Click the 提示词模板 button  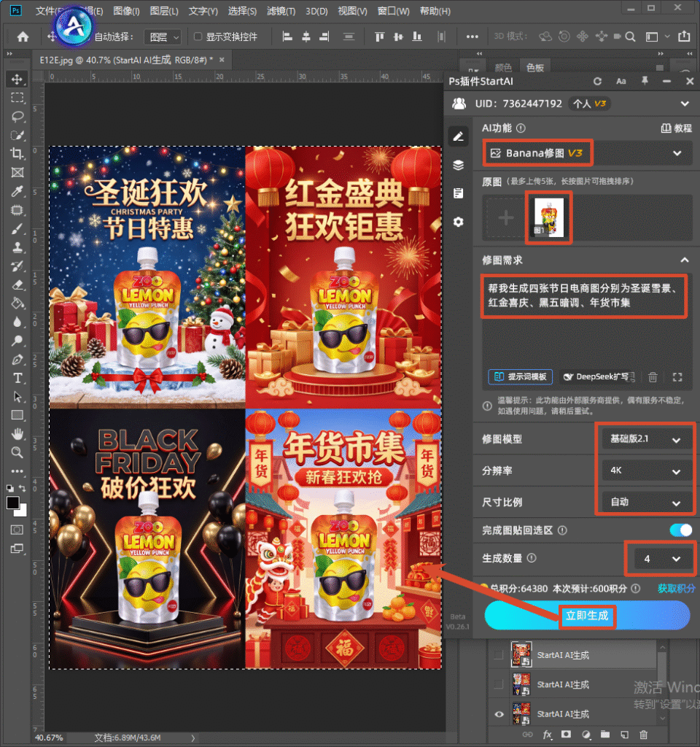coord(521,377)
